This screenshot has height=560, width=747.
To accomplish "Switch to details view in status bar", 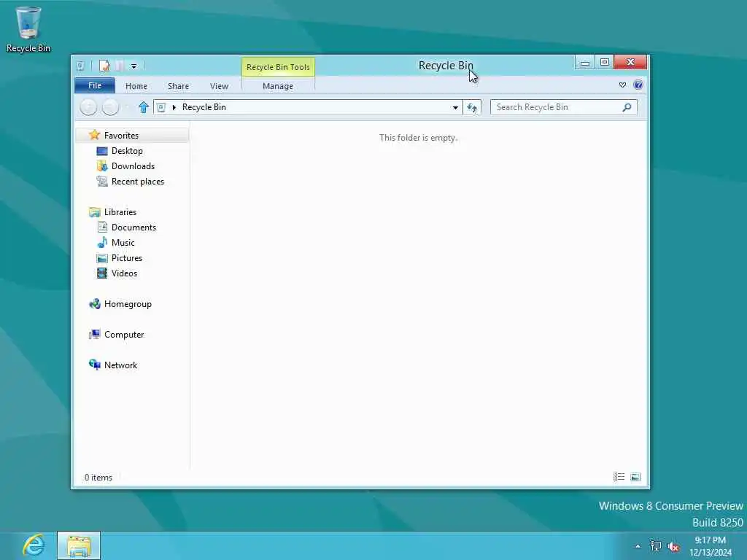I will tap(619, 477).
